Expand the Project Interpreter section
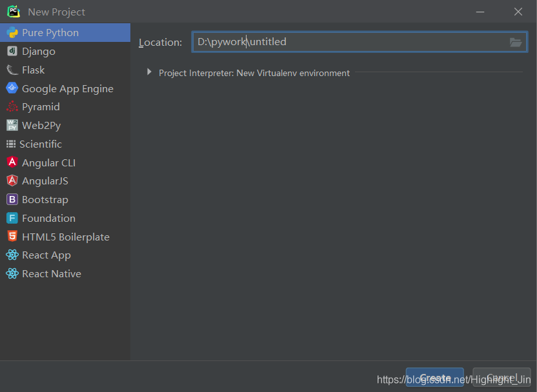This screenshot has height=392, width=537. (x=149, y=73)
